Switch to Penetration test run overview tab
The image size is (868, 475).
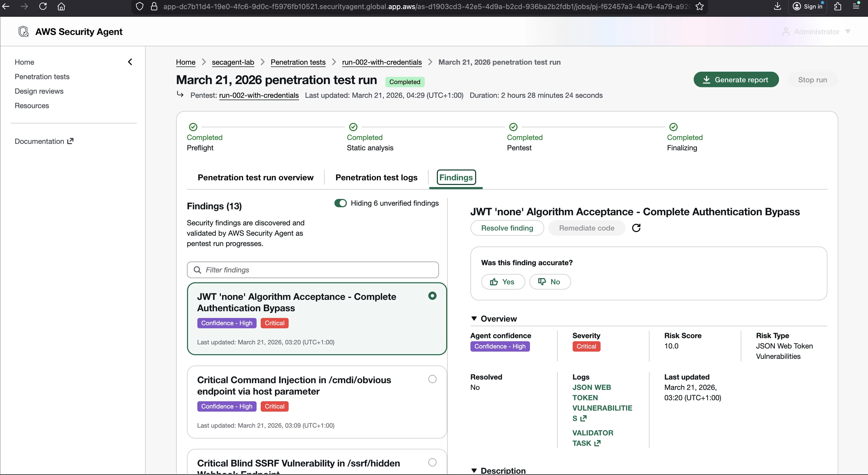tap(256, 177)
